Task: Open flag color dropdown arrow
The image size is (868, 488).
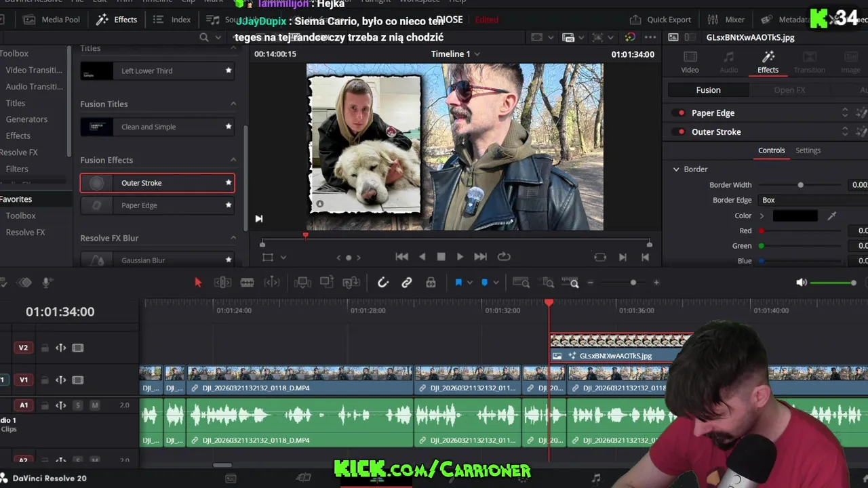Action: coord(470,283)
